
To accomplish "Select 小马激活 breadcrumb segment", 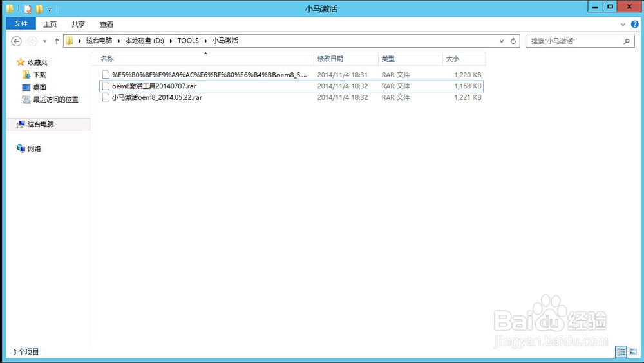I will click(225, 41).
